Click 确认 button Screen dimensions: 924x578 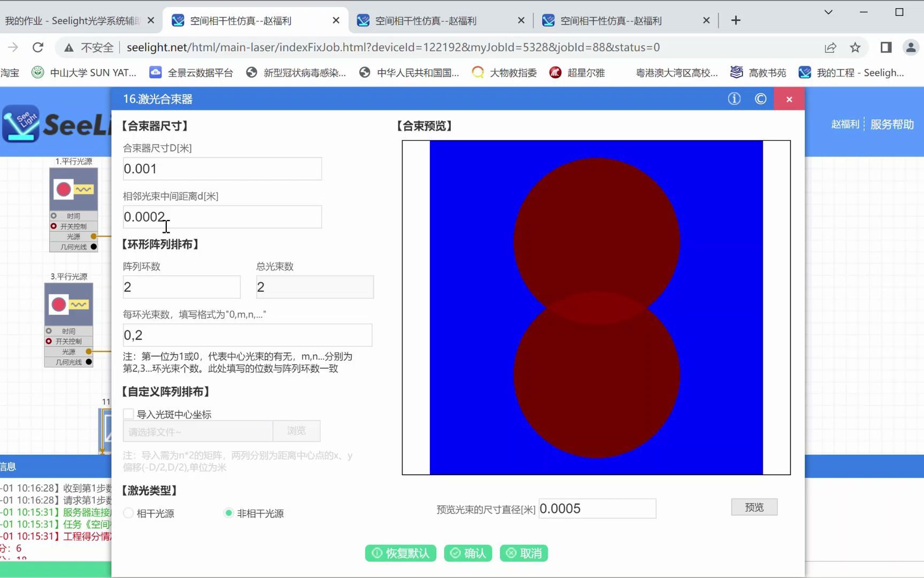468,553
